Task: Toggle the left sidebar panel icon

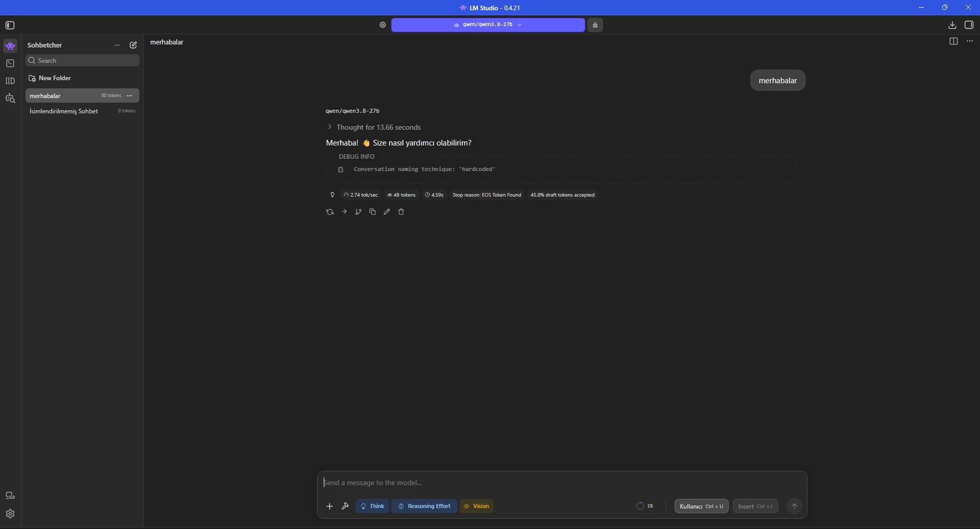Action: [10, 25]
